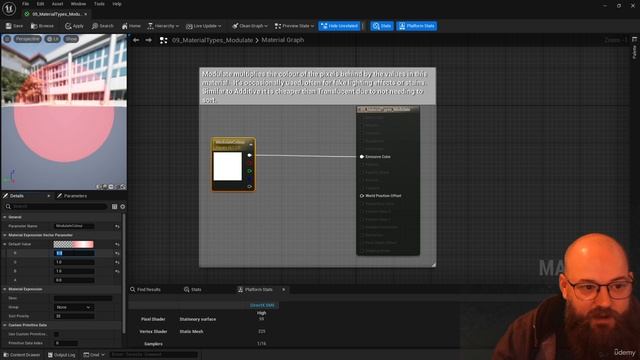Toggle the Platform Stats toolbar button

coord(417,26)
